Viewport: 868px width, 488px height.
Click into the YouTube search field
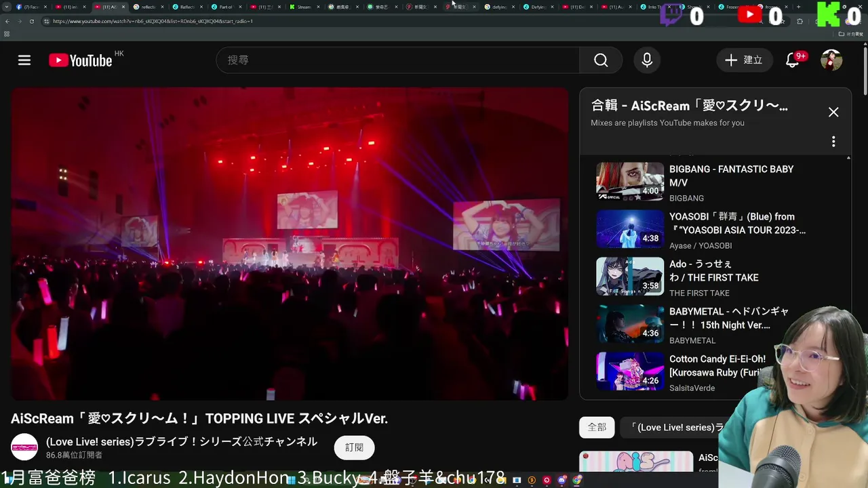pyautogui.click(x=397, y=60)
